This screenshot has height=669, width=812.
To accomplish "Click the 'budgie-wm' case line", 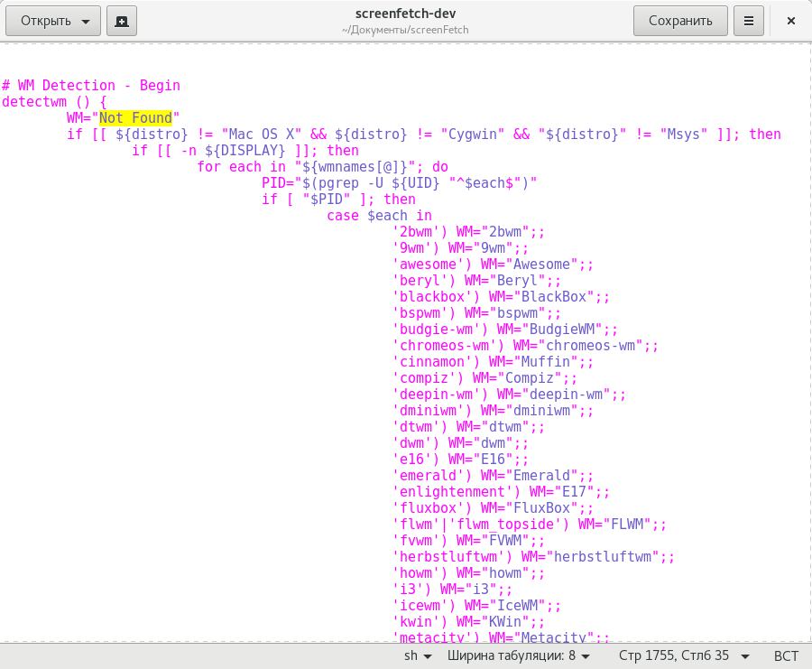I will click(x=505, y=330).
